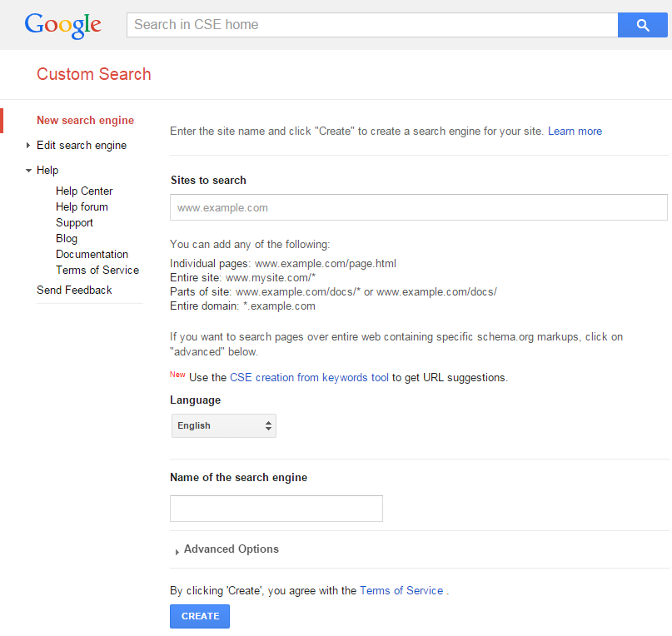Click the Google logo
Image resolution: width=672 pixels, height=636 pixels.
(63, 25)
